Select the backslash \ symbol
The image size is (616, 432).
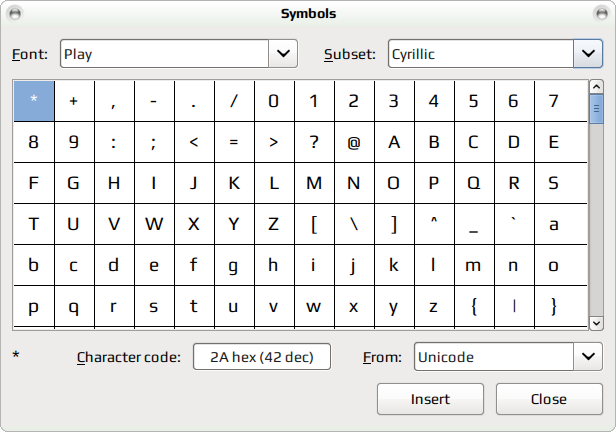coord(354,224)
